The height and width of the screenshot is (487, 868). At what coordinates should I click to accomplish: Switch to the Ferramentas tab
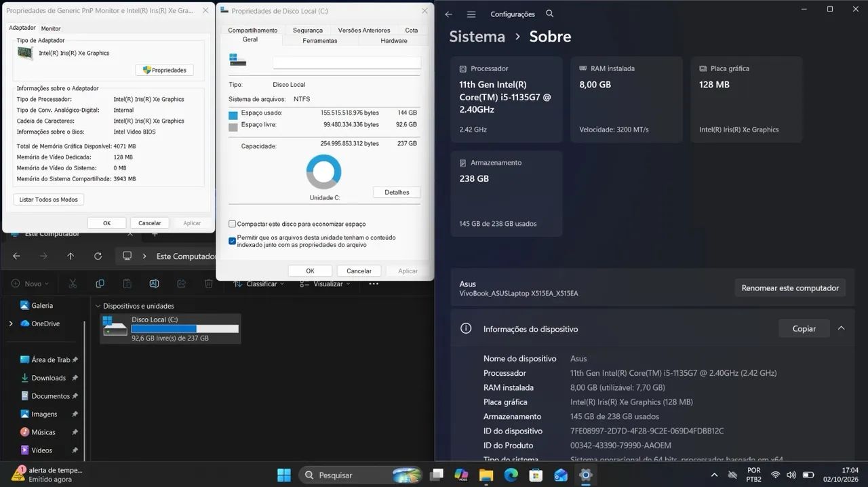(x=320, y=41)
